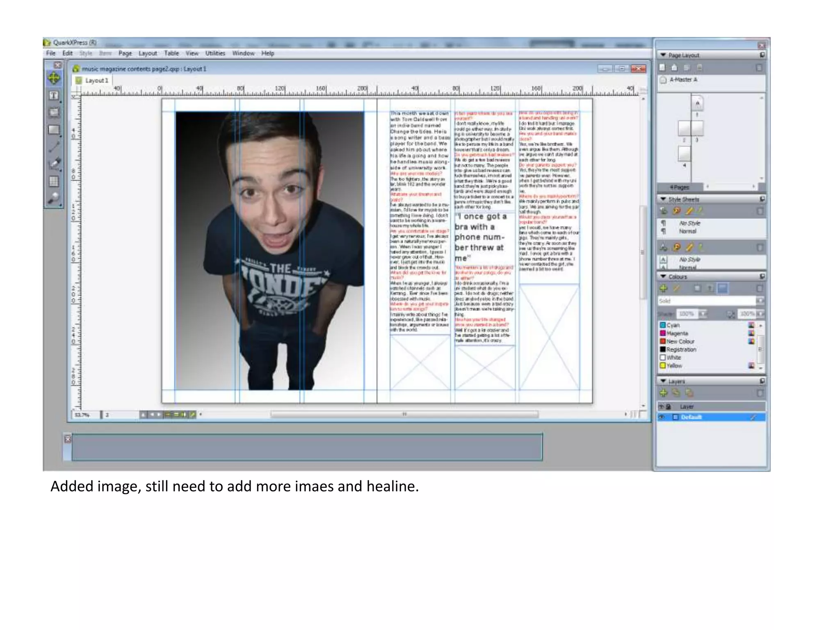Select the A-Master A master page

click(x=682, y=80)
